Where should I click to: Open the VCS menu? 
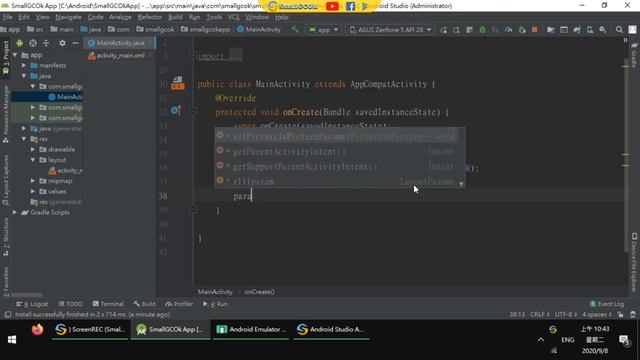[233, 17]
